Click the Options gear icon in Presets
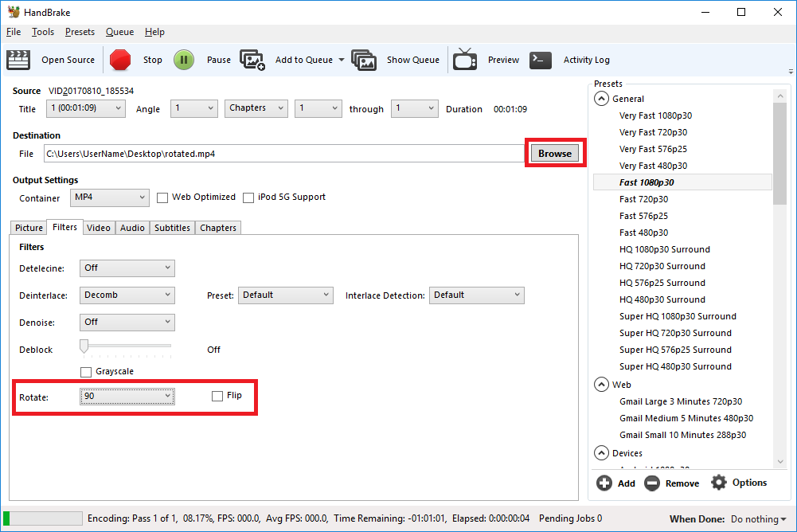The image size is (797, 532). coord(719,483)
